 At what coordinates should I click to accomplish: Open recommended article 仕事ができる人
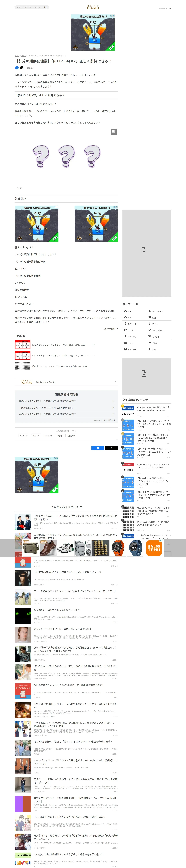tap(66, 522)
